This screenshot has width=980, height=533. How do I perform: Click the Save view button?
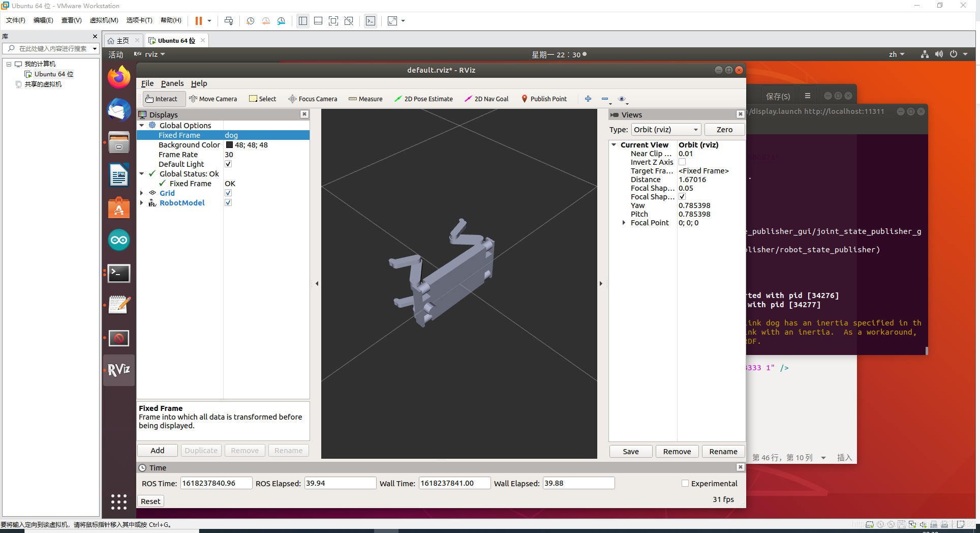point(631,452)
